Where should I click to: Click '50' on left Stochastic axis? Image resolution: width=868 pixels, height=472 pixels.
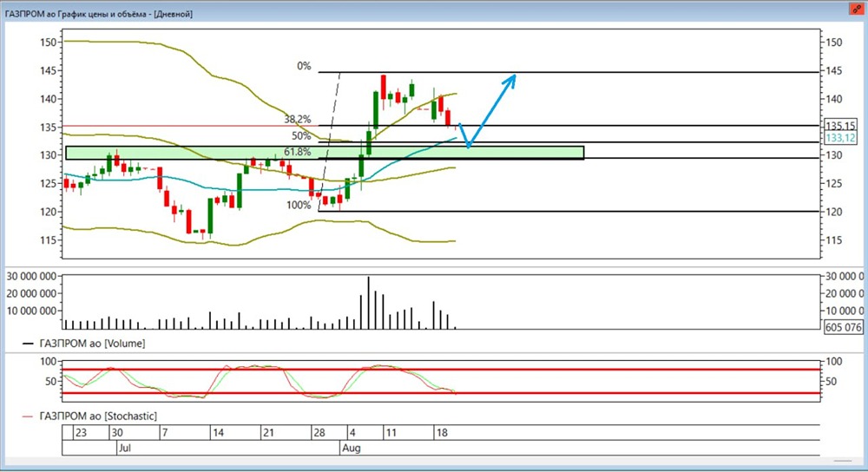coord(51,381)
